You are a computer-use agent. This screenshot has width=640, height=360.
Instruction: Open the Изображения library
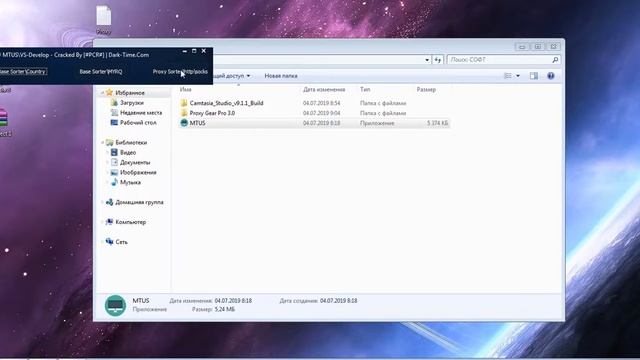tap(138, 172)
